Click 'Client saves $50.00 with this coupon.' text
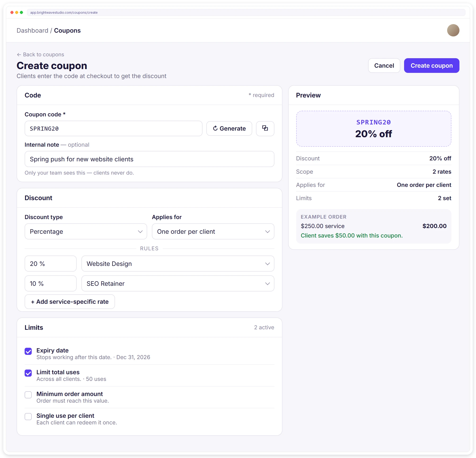Screen dimensions: 476x458 click(x=351, y=235)
